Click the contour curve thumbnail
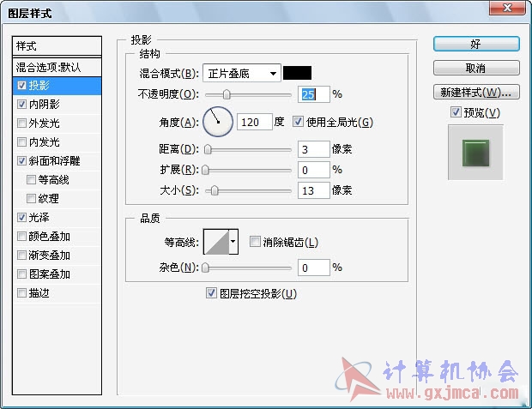The image size is (532, 409). [x=216, y=242]
